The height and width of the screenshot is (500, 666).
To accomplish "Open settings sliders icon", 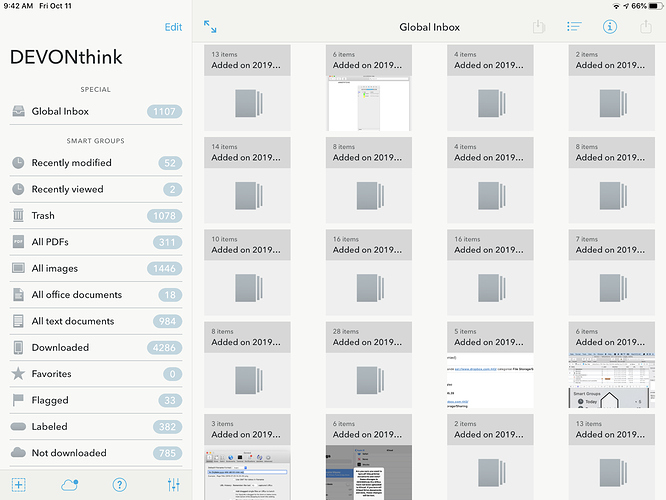I will click(174, 485).
